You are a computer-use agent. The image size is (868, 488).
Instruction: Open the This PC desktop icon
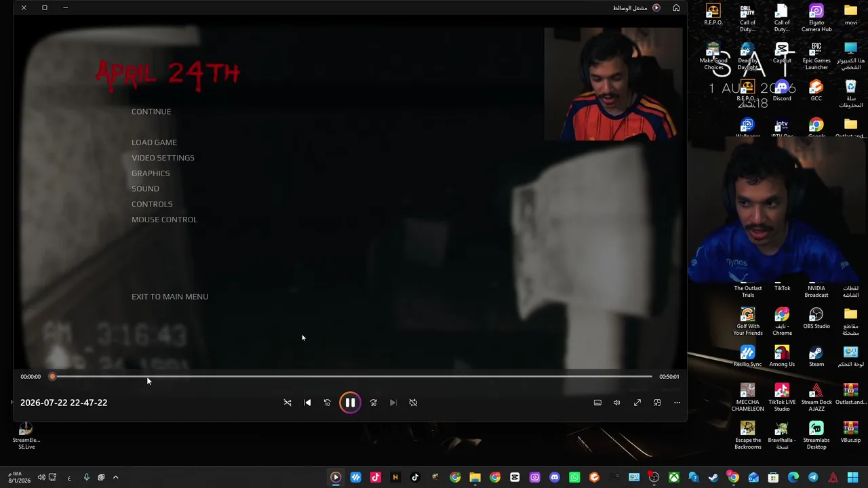tap(851, 56)
